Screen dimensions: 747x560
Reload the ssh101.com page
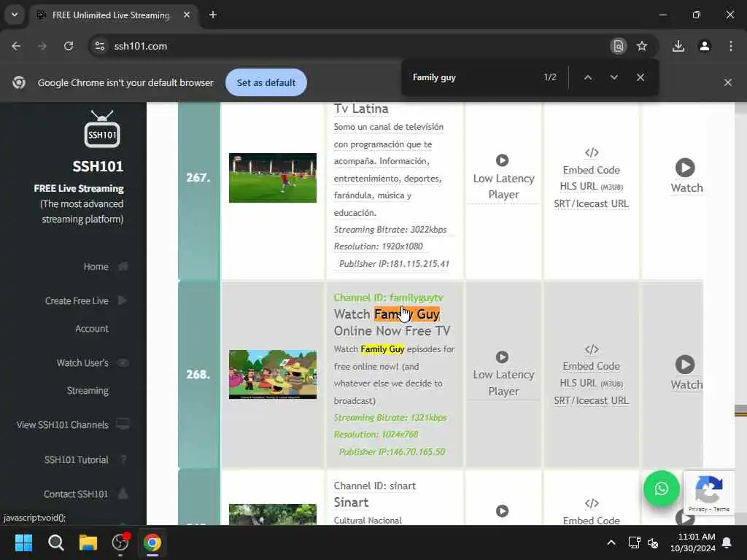click(x=69, y=46)
